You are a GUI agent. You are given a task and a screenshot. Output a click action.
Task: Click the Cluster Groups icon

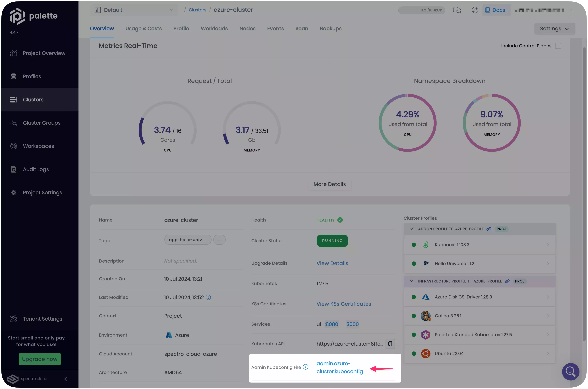pyautogui.click(x=14, y=123)
